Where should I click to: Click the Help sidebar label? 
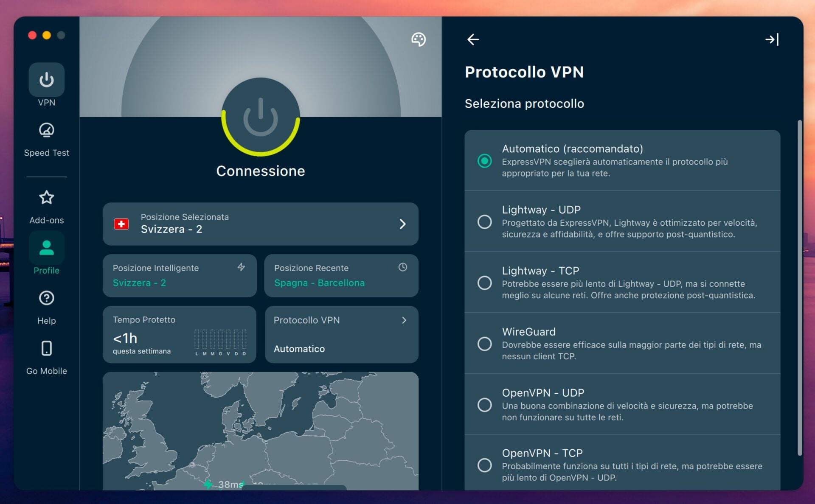click(x=47, y=321)
